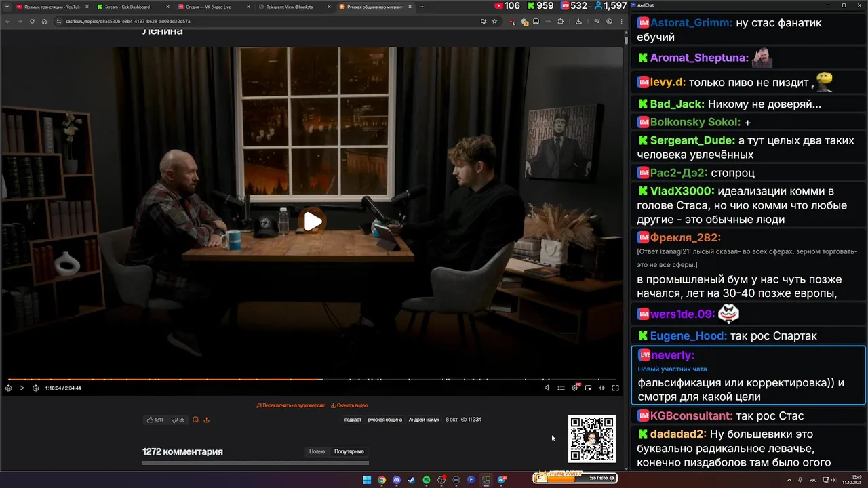Click the '1272 комментария' heading

pyautogui.click(x=182, y=451)
